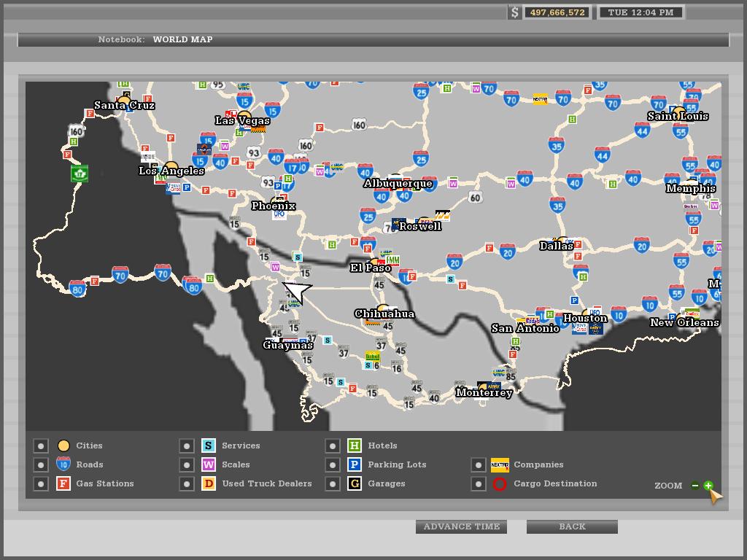
Task: Click the TUE 12:04 PM clock display
Action: (x=640, y=12)
